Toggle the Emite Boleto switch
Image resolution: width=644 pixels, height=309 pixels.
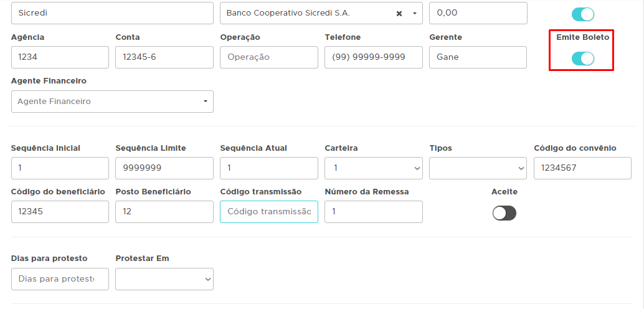point(582,59)
